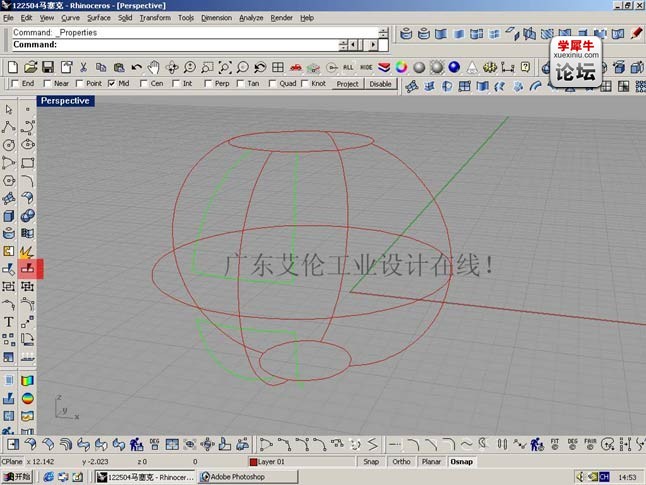
Task: Click the Undo arrow icon
Action: pyautogui.click(x=137, y=67)
